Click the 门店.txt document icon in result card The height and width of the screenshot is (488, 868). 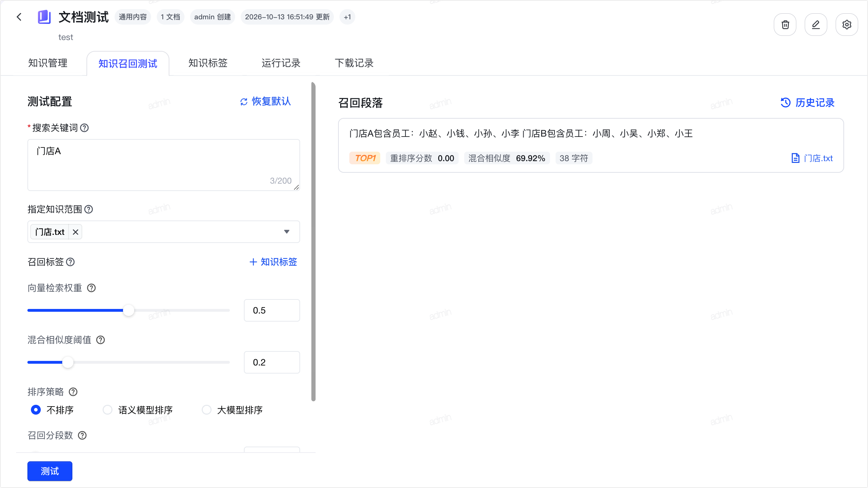(x=796, y=158)
